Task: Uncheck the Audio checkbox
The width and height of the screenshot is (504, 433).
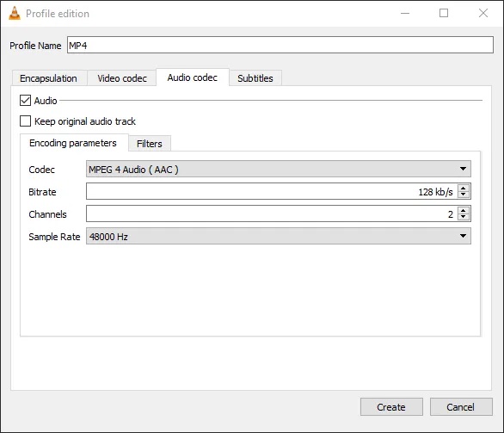Action: pyautogui.click(x=26, y=101)
